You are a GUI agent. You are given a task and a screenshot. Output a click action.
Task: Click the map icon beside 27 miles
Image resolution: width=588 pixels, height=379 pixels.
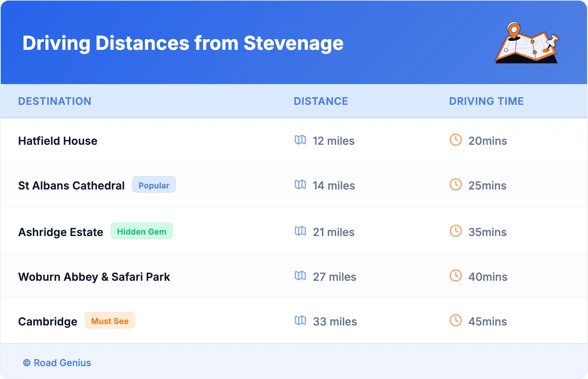(x=300, y=276)
